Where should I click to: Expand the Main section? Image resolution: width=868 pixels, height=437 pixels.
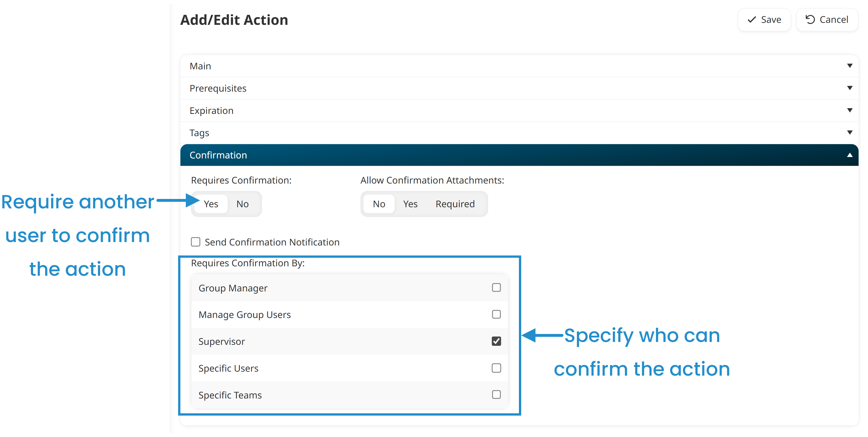click(x=519, y=66)
